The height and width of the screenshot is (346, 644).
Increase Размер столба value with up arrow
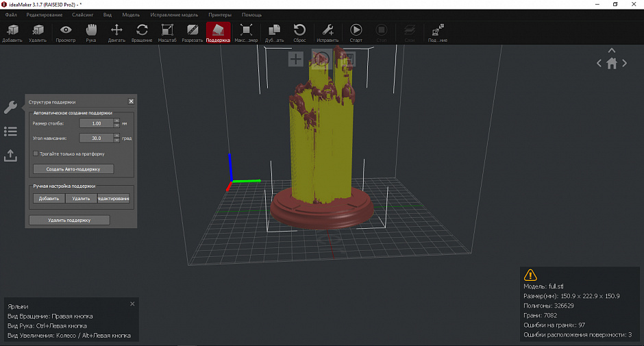[116, 121]
